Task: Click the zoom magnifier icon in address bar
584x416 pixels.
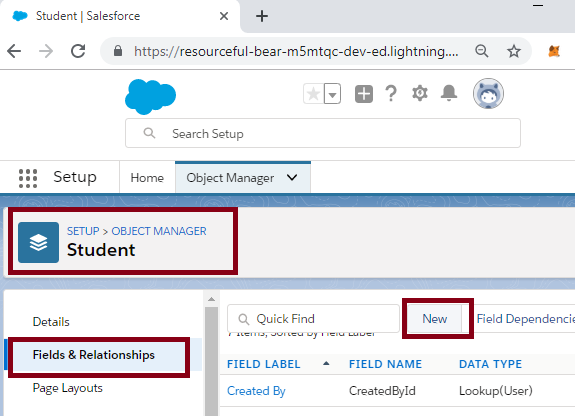Action: [482, 51]
